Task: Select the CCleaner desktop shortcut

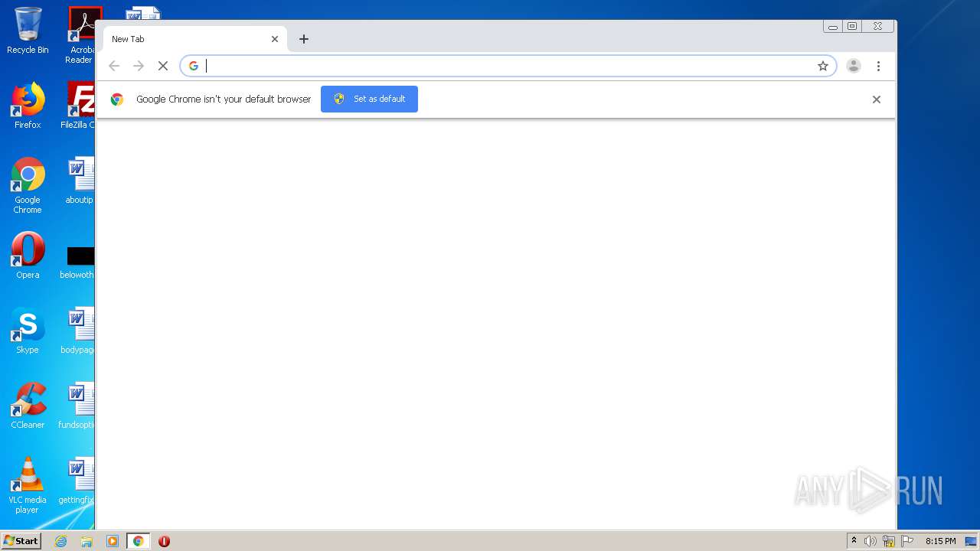Action: coord(28,406)
